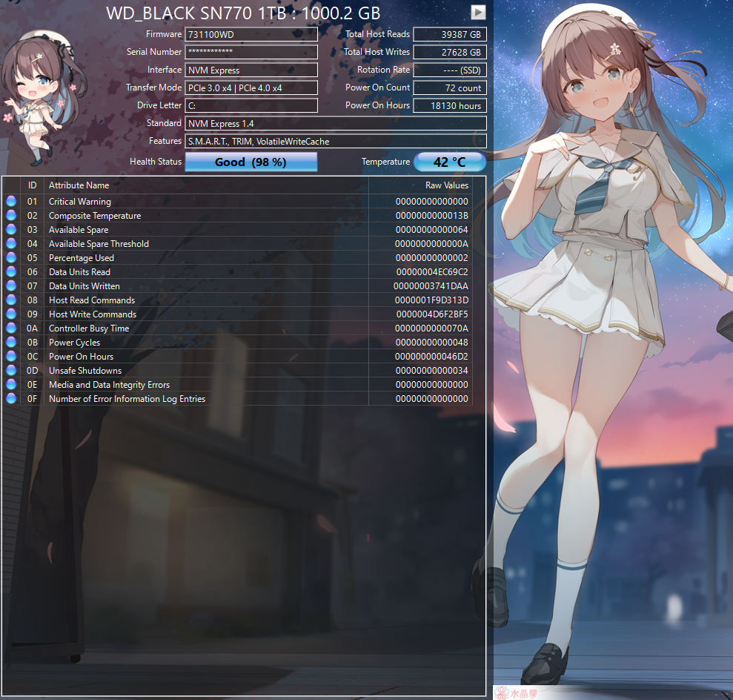Click the Temperature label
Screen dimensions: 733x700
(385, 162)
